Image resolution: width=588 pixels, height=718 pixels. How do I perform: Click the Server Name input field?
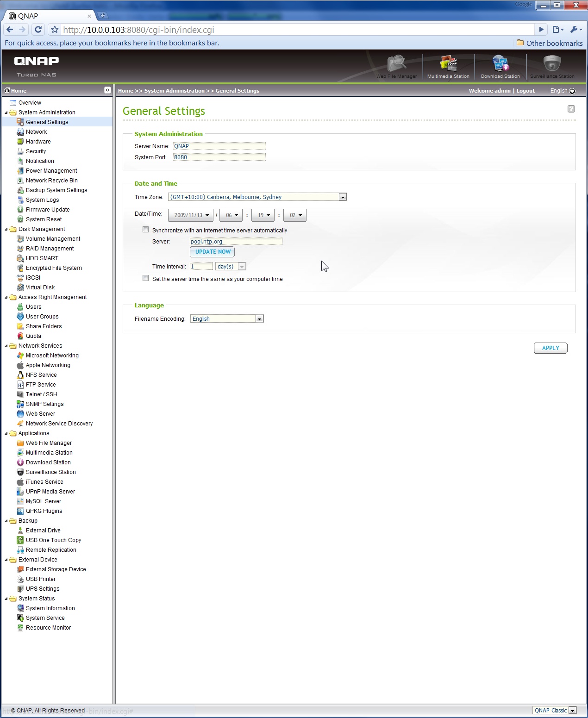[219, 146]
